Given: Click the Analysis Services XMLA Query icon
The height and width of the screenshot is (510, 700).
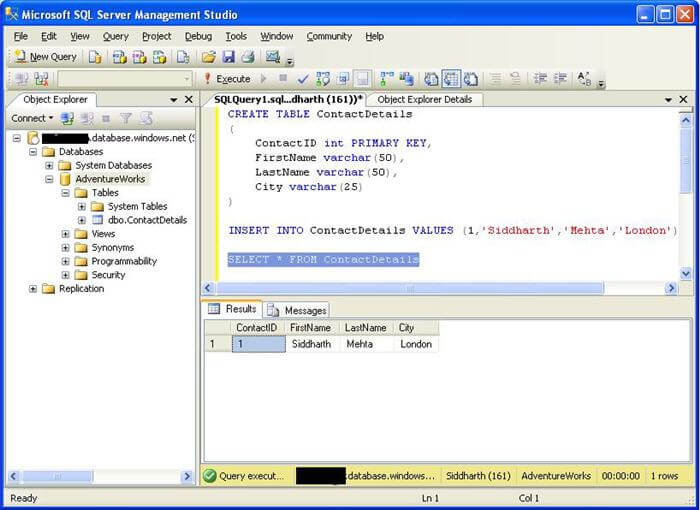Looking at the screenshot, I should (x=159, y=57).
